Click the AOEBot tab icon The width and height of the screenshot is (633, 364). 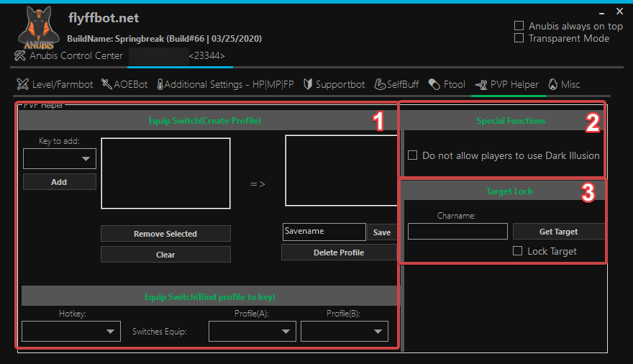106,84
